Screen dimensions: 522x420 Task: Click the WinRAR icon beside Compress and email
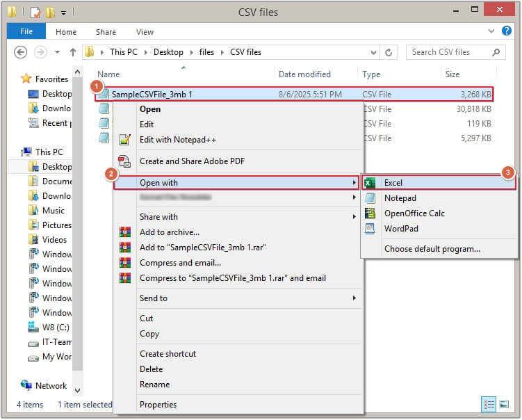pos(125,263)
